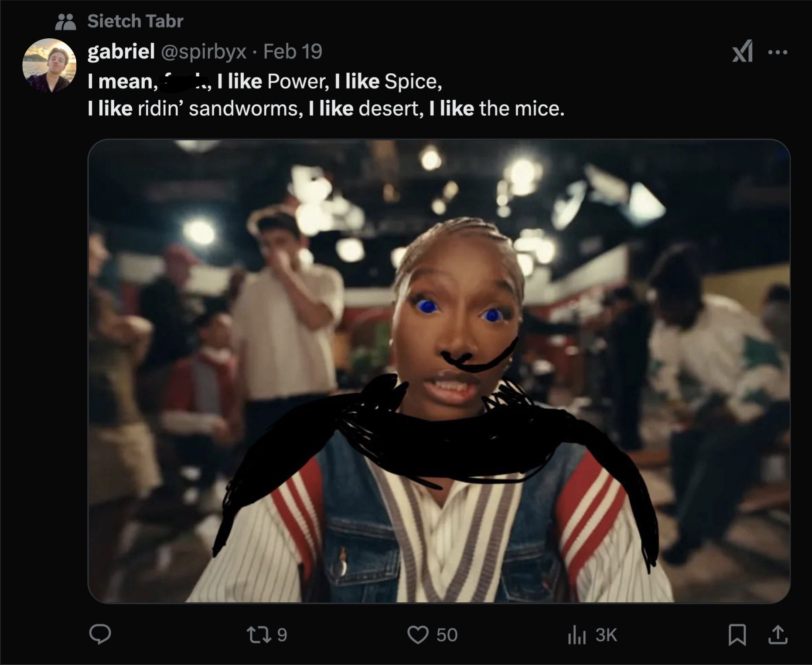
Task: Open the view analytics bar-chart icon
Action: pos(576,635)
